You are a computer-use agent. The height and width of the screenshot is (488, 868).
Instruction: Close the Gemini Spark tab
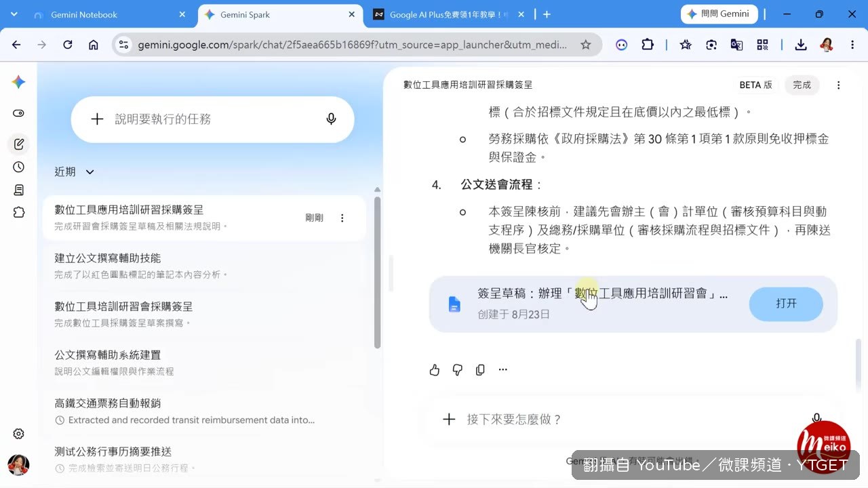(x=351, y=14)
